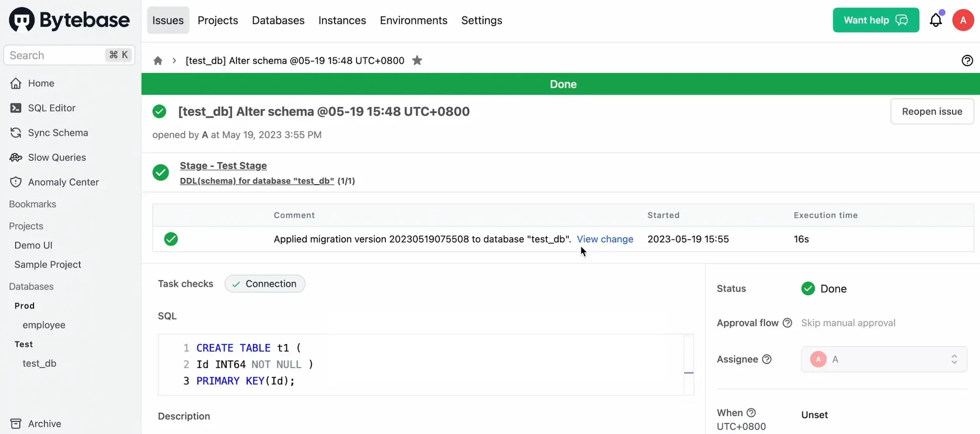Click the Want help button

[x=876, y=20]
